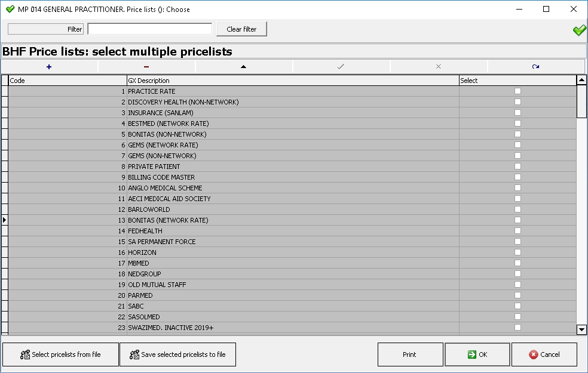Tick the PRACTICE RATE select checkbox
This screenshot has height=373, width=588.
[x=518, y=91]
